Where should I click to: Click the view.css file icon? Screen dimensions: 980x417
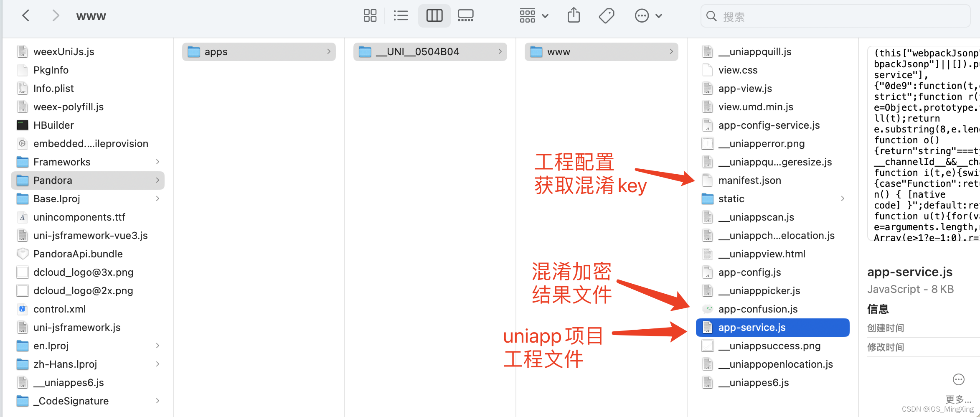(708, 70)
